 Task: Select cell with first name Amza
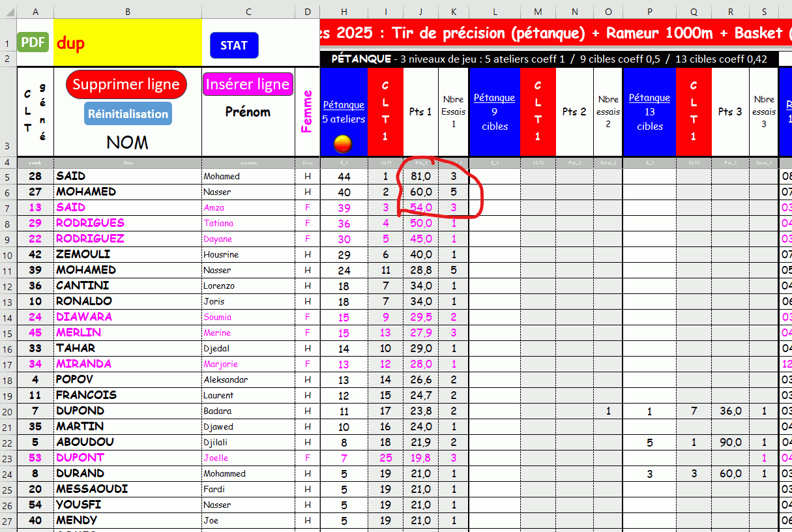tap(248, 207)
